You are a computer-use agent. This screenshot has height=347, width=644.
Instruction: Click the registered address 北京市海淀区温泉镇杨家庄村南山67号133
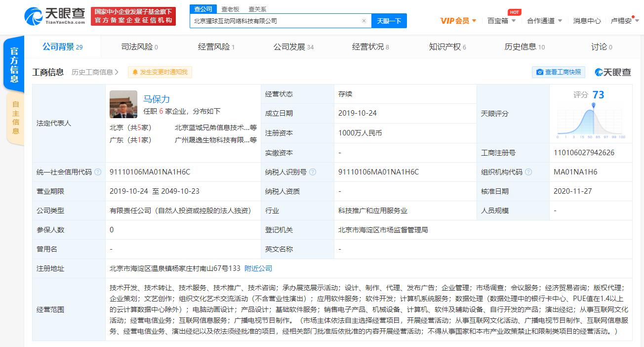175,268
